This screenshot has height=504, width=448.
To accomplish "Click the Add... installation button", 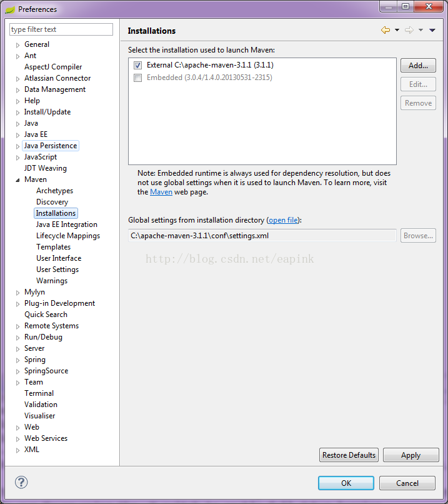I will [418, 66].
